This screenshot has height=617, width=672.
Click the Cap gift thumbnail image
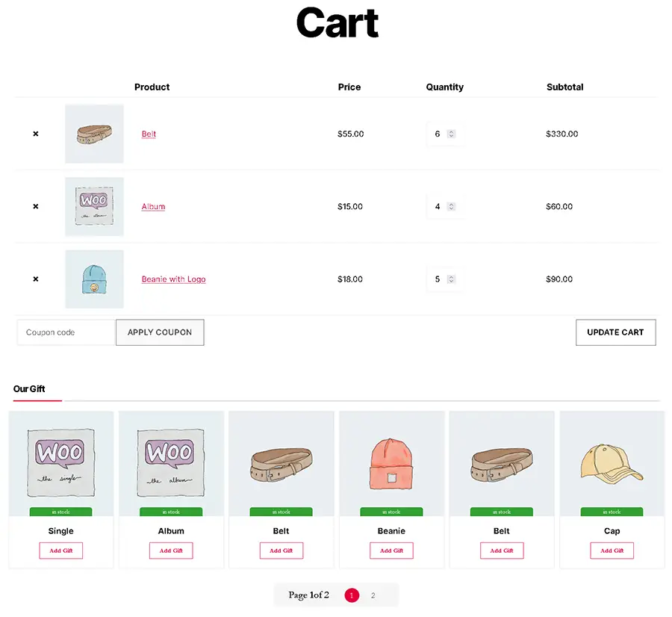612,463
